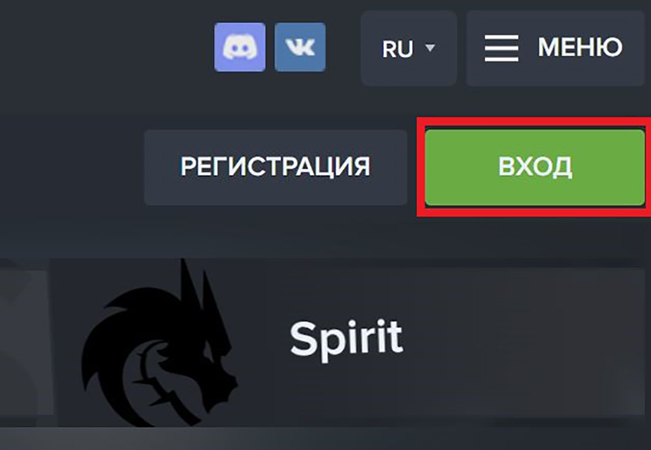The width and height of the screenshot is (651, 450).
Task: Click the partially visible card at left edge
Action: pos(24,341)
